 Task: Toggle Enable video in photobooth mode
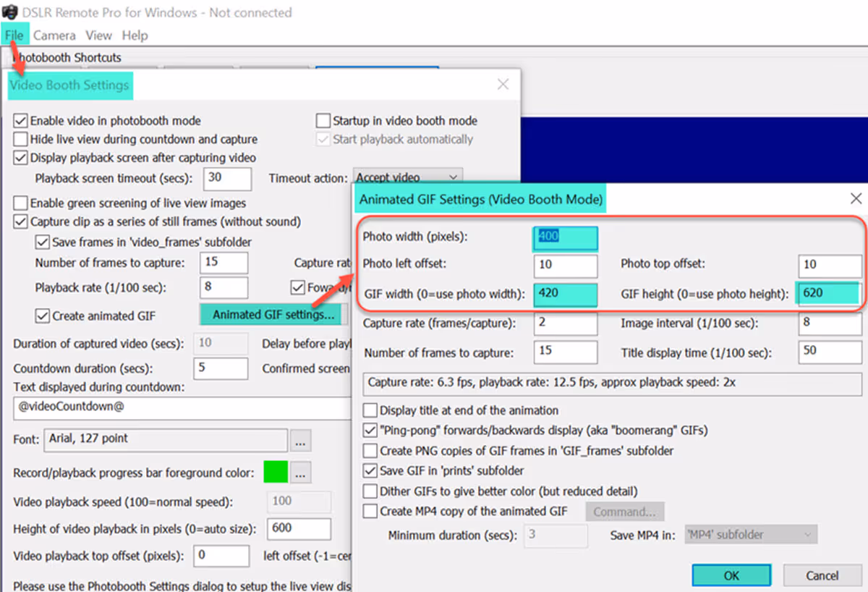[x=21, y=121]
